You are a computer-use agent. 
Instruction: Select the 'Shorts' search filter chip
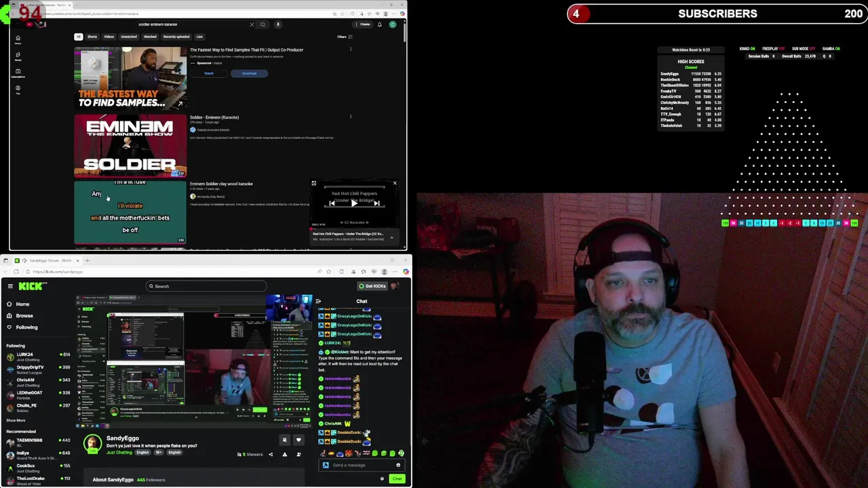(x=92, y=37)
